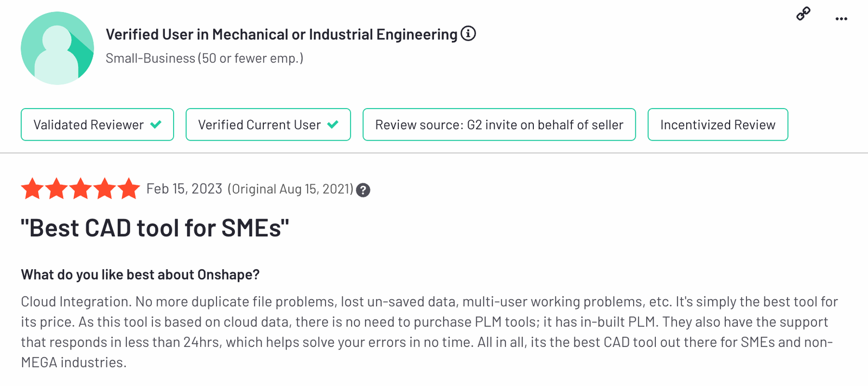Screen dimensions: 868x386
Task: Click the question mark icon near review date
Action: point(363,190)
